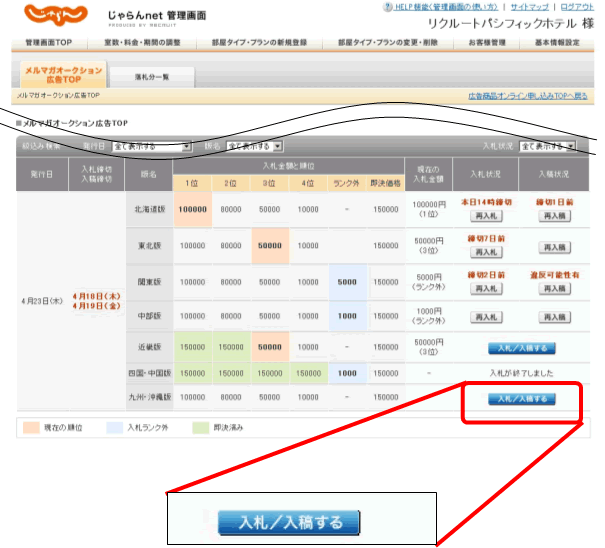
Task: Click highlighted 50000 in 東北版 3位 cell
Action: pos(270,245)
